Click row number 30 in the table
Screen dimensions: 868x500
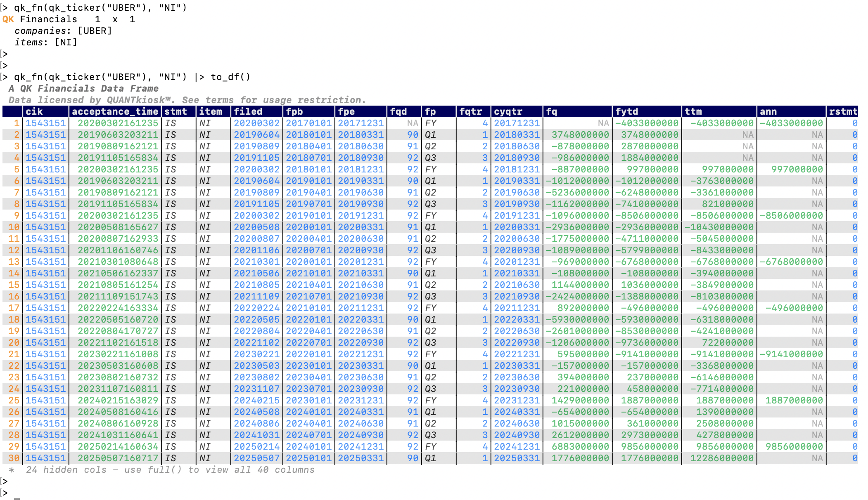[x=14, y=458]
